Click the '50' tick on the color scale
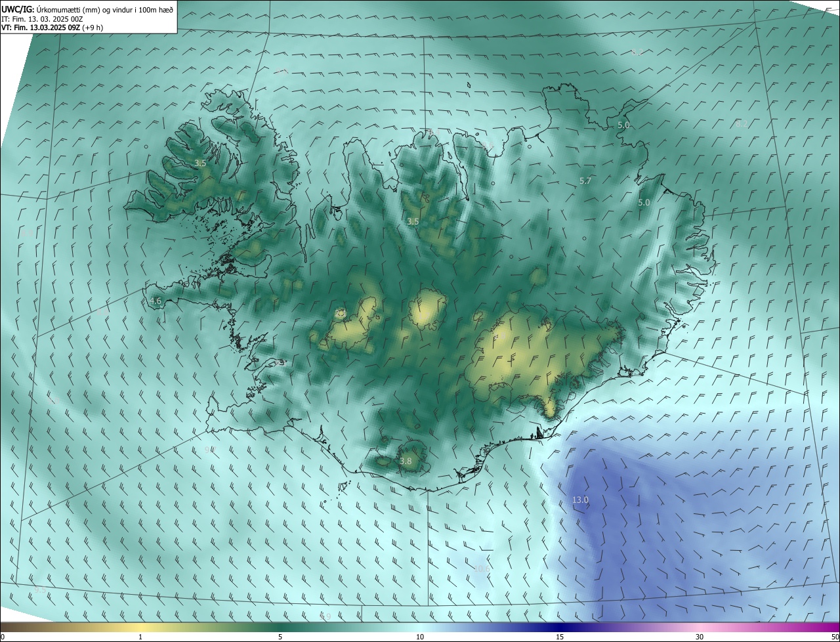Screen dimensions: 840x642 click(835, 637)
